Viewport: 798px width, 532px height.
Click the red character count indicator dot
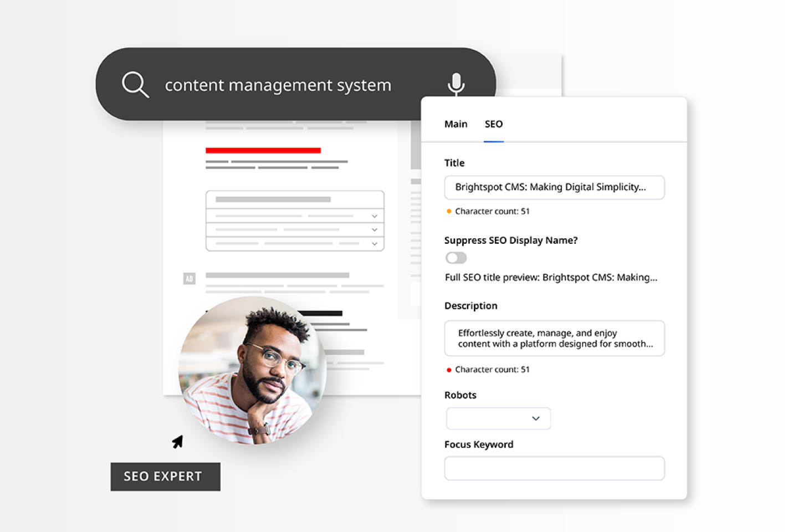(448, 369)
